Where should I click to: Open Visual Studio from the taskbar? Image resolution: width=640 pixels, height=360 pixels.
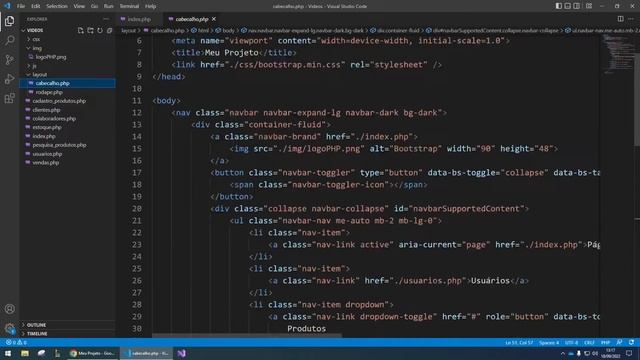click(181, 353)
